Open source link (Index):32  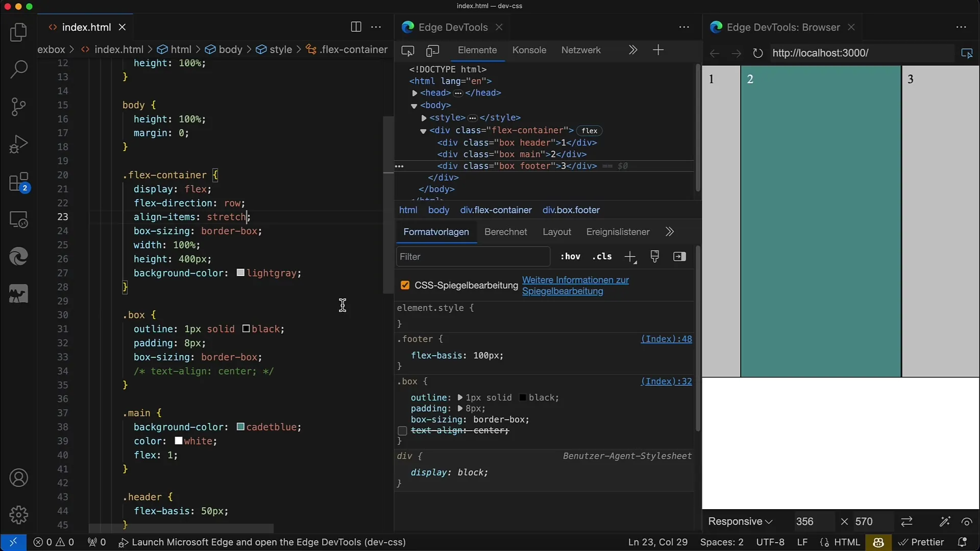click(666, 381)
